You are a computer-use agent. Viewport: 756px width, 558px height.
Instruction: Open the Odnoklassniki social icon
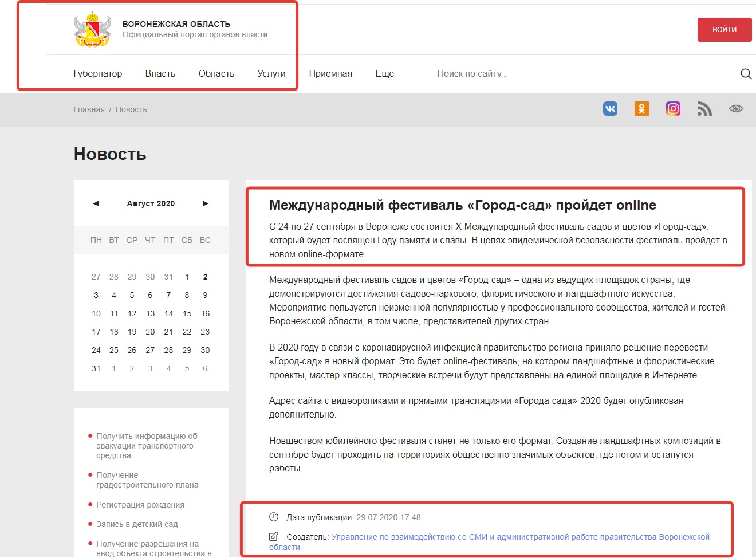tap(641, 109)
